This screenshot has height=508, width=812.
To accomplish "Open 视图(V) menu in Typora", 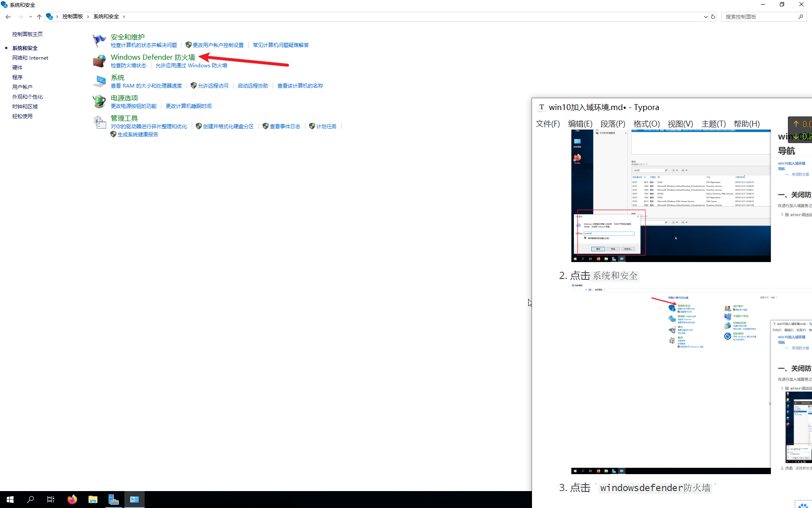I will tap(680, 124).
